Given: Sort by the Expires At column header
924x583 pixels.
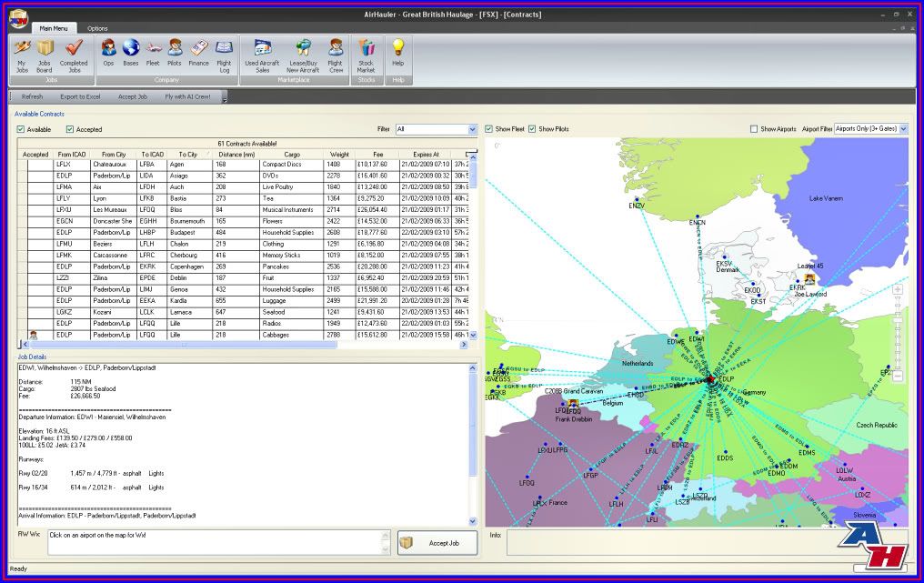Looking at the screenshot, I should 426,155.
